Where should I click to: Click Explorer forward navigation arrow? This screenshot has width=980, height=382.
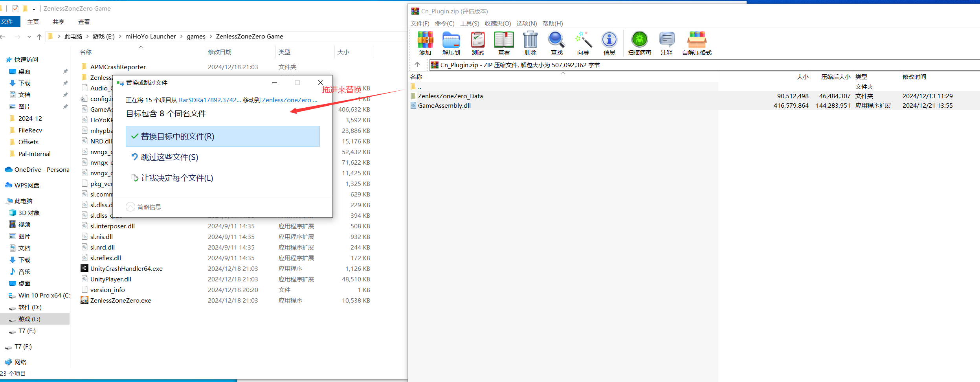point(17,37)
